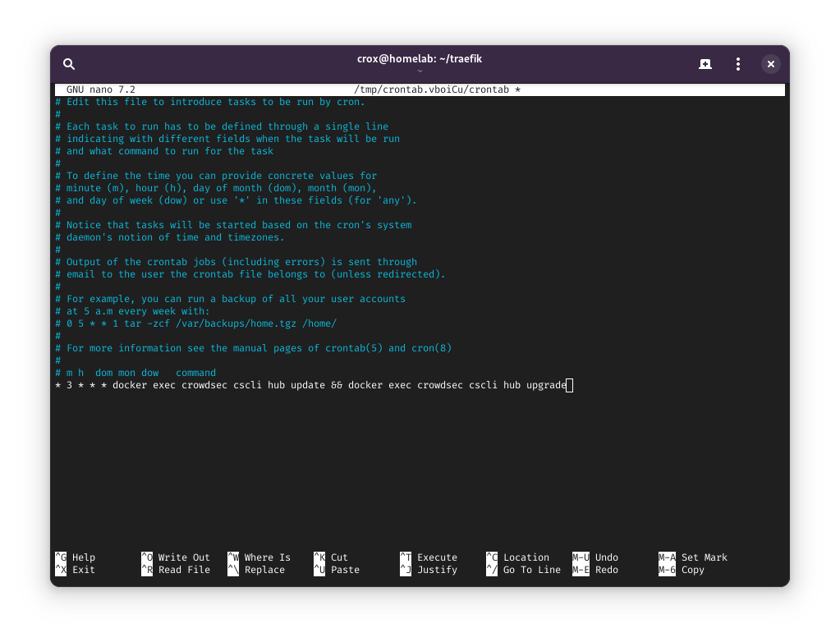Click the hour field '3' in cron entry
The width and height of the screenshot is (840, 642).
(69, 385)
